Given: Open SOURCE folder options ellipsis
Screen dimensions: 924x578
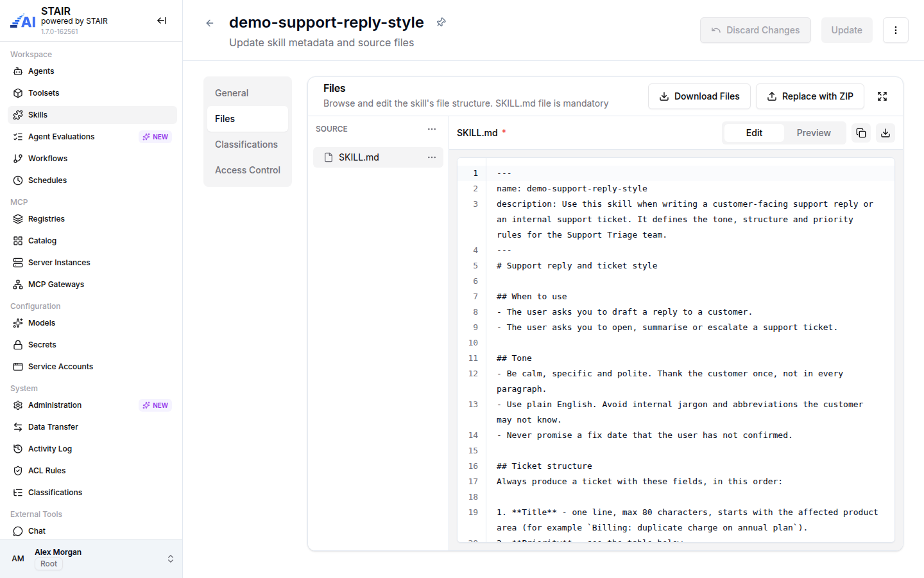Looking at the screenshot, I should (x=432, y=129).
